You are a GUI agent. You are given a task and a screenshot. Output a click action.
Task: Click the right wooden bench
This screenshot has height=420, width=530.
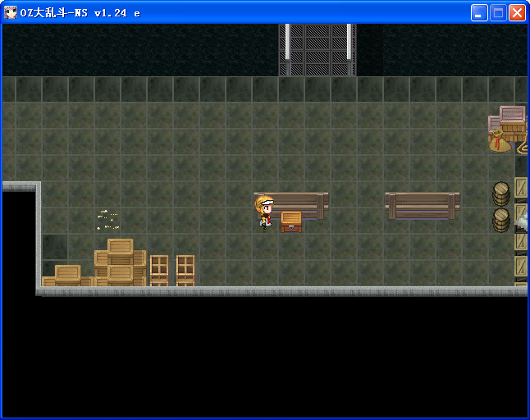coord(423,206)
